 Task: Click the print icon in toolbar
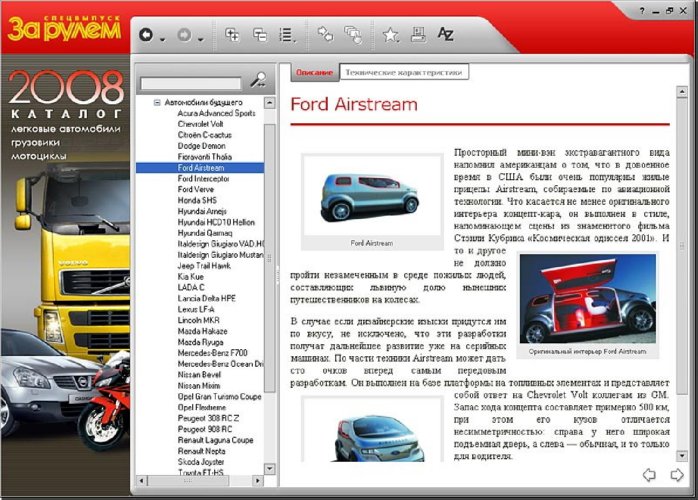click(419, 36)
